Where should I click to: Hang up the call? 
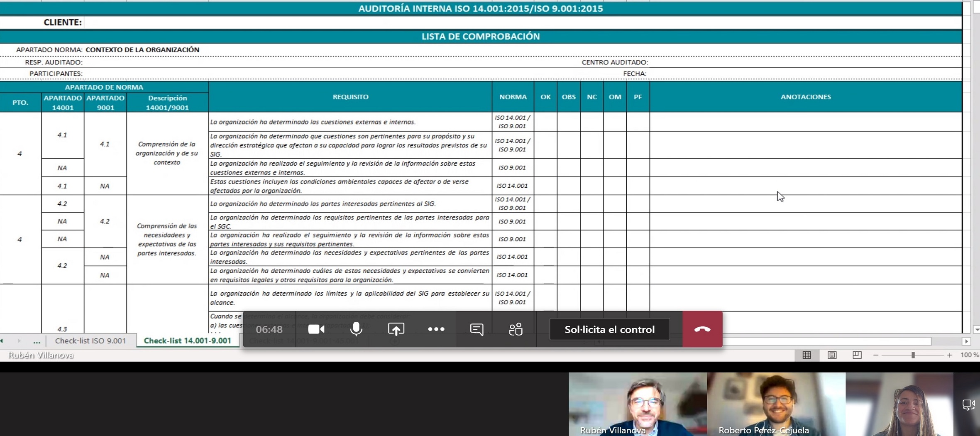coord(702,329)
